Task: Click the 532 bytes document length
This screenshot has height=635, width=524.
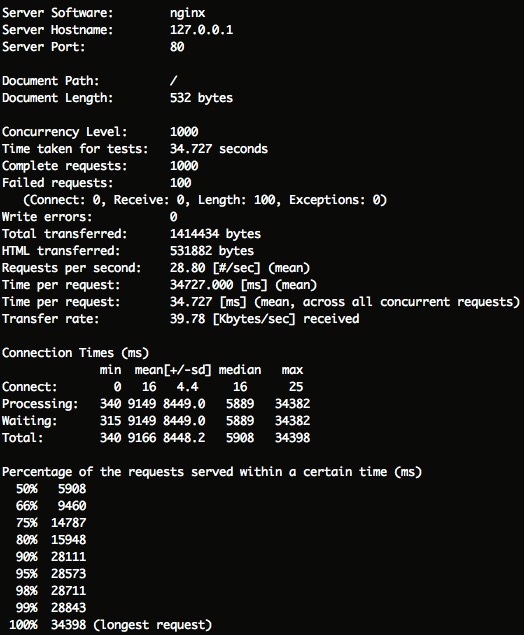Action: click(201, 98)
